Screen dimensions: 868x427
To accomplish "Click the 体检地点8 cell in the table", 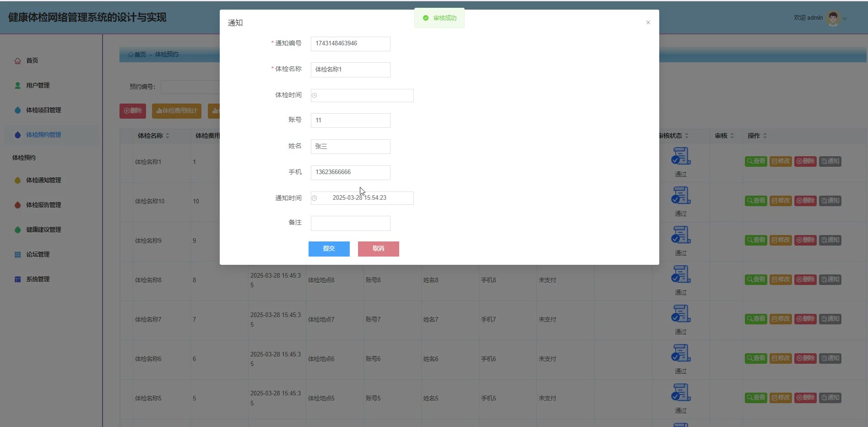I will [x=321, y=280].
